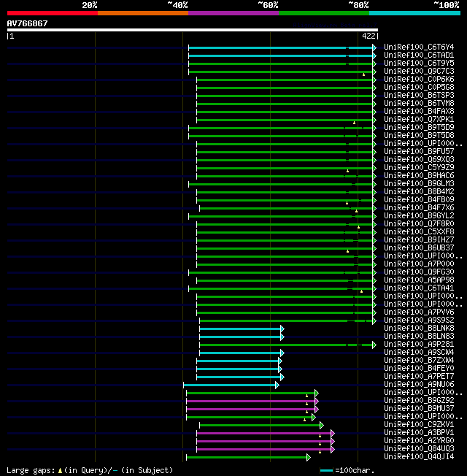This screenshot has width=467, height=476.
Task: Click the cyan ~100% segment of the color scale
Action: pyautogui.click(x=414, y=13)
